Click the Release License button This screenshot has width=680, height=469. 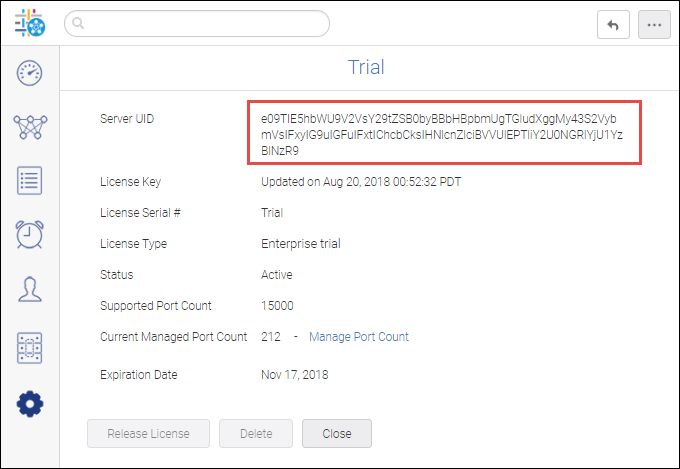(x=148, y=433)
